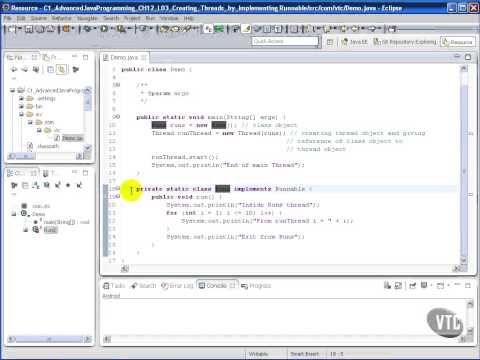Click the editor vertical scrollbar up arrow
The image size is (480, 360).
[464, 69]
